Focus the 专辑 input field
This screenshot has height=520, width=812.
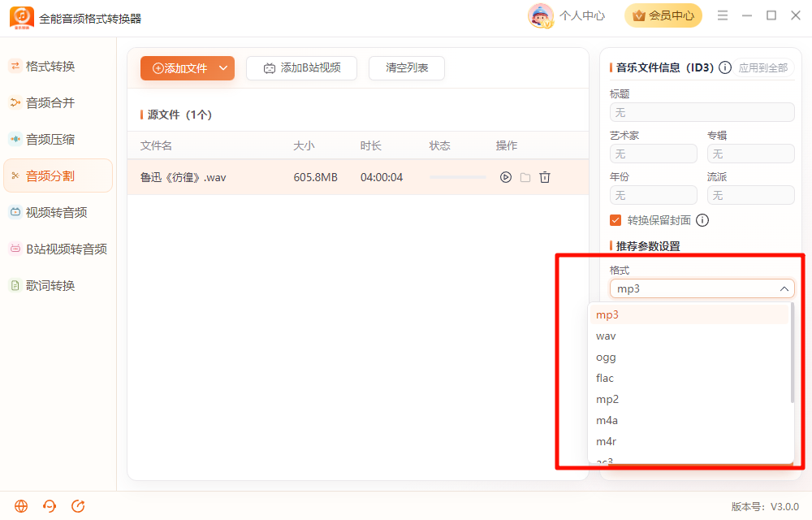pyautogui.click(x=751, y=154)
